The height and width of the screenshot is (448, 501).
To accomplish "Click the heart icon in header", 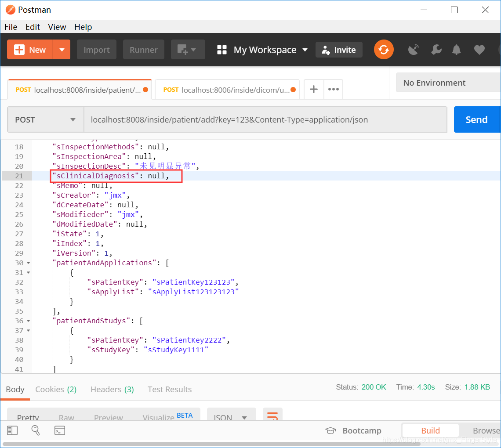I will pyautogui.click(x=479, y=50).
